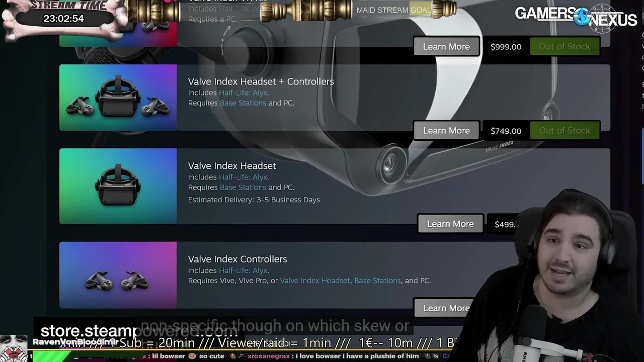This screenshot has width=644, height=362.
Task: Click Learn More for Valve Index Controllers
Action: coord(443,308)
